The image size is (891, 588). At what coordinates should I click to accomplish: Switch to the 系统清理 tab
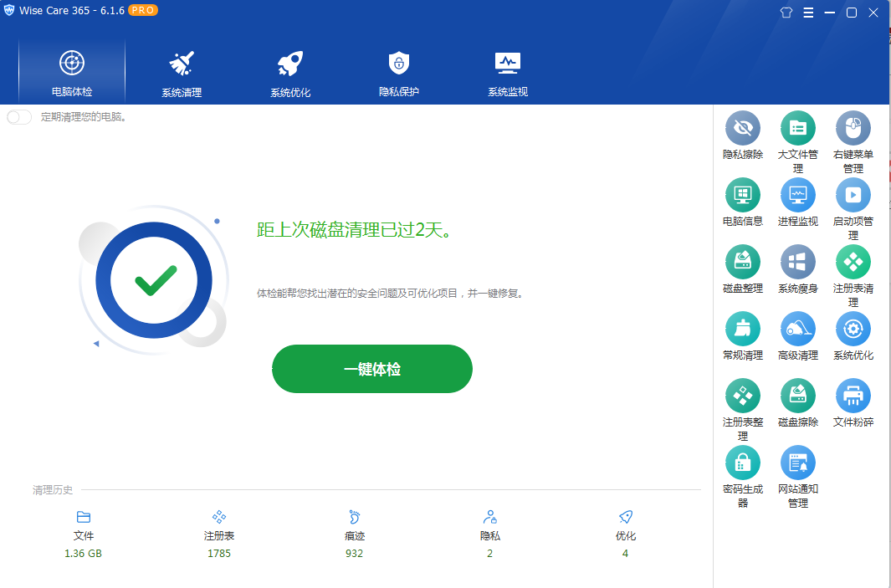[182, 72]
